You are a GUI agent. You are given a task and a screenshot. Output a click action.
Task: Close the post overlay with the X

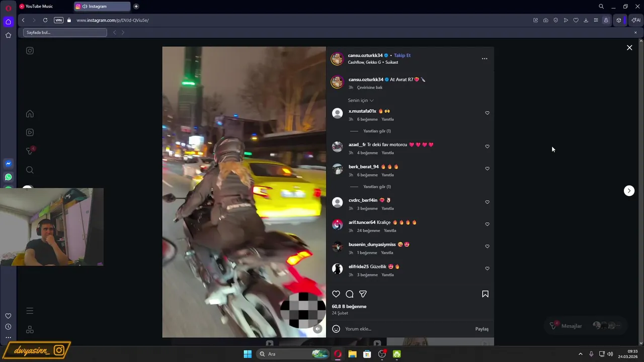629,48
